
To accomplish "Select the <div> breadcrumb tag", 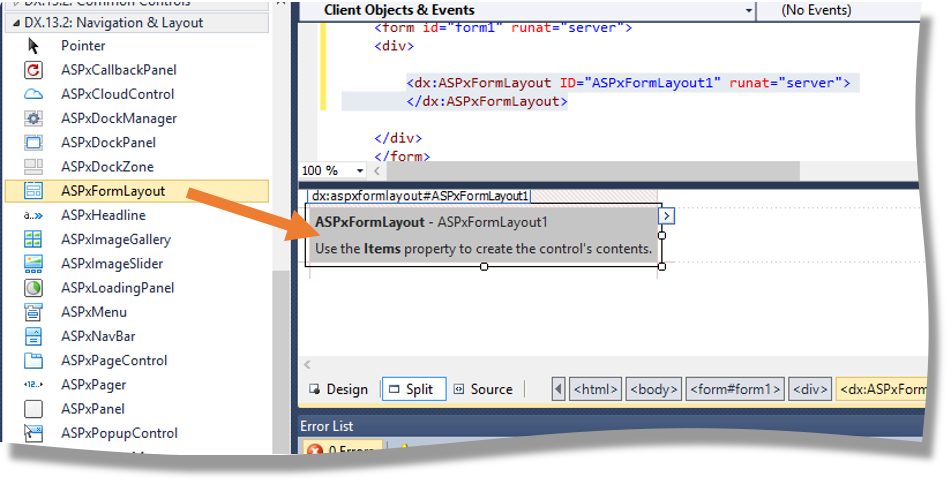I will pyautogui.click(x=810, y=389).
